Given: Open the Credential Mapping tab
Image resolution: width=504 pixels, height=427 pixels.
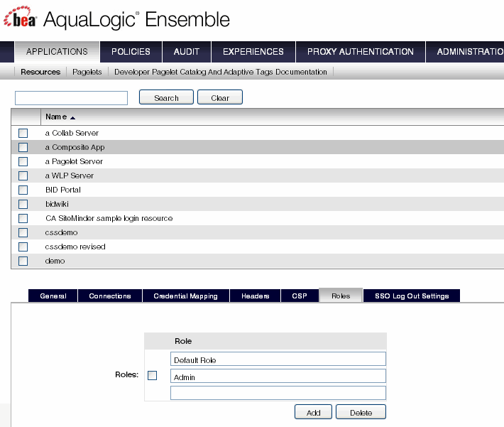Looking at the screenshot, I should (x=185, y=296).
